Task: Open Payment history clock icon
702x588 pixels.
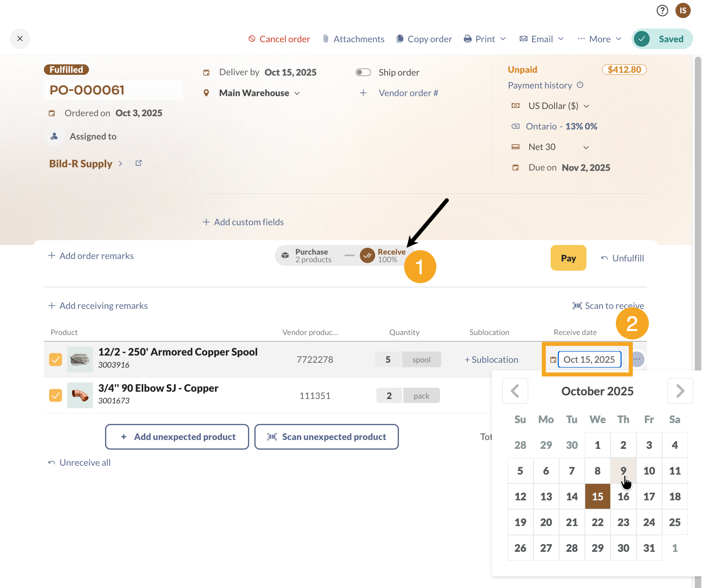Action: click(580, 85)
